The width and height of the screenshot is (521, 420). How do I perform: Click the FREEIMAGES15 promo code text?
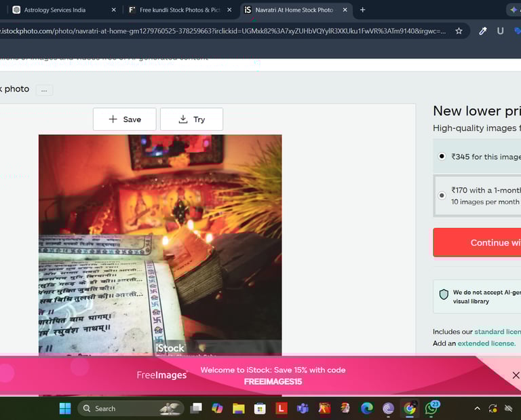(273, 381)
